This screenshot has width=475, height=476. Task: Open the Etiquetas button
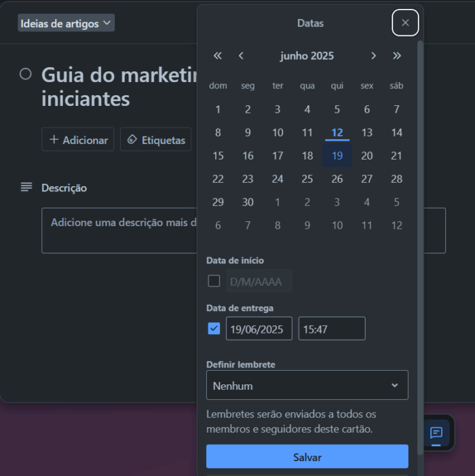click(155, 140)
